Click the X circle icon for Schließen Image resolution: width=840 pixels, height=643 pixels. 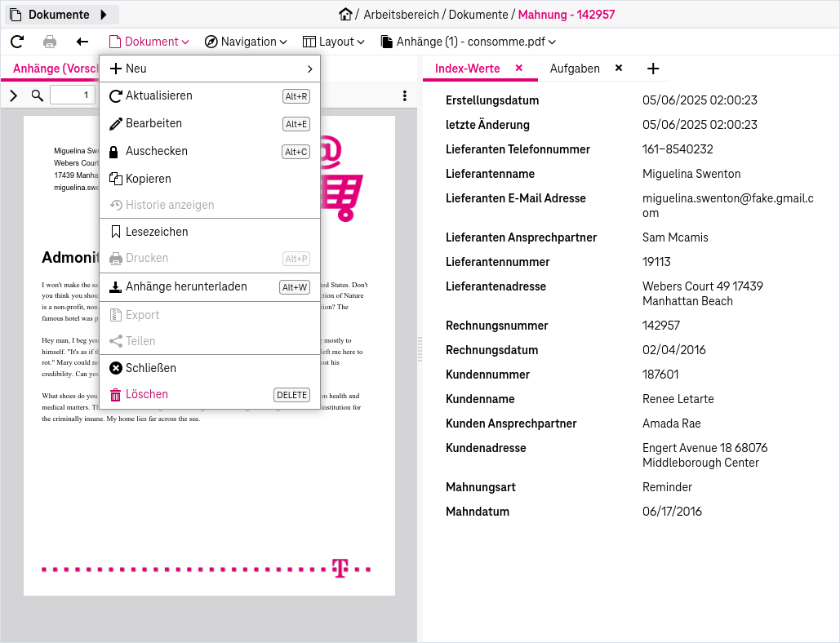click(116, 368)
